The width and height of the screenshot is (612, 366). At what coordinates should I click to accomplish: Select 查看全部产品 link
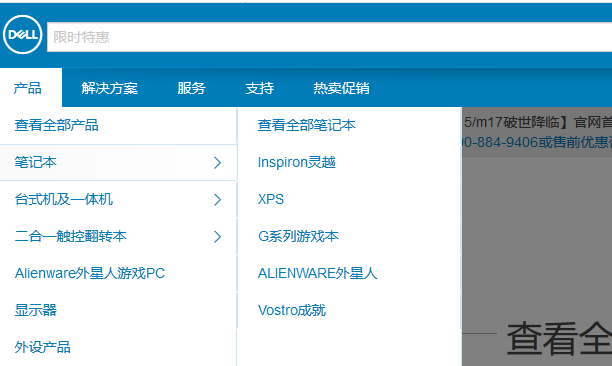(x=57, y=125)
